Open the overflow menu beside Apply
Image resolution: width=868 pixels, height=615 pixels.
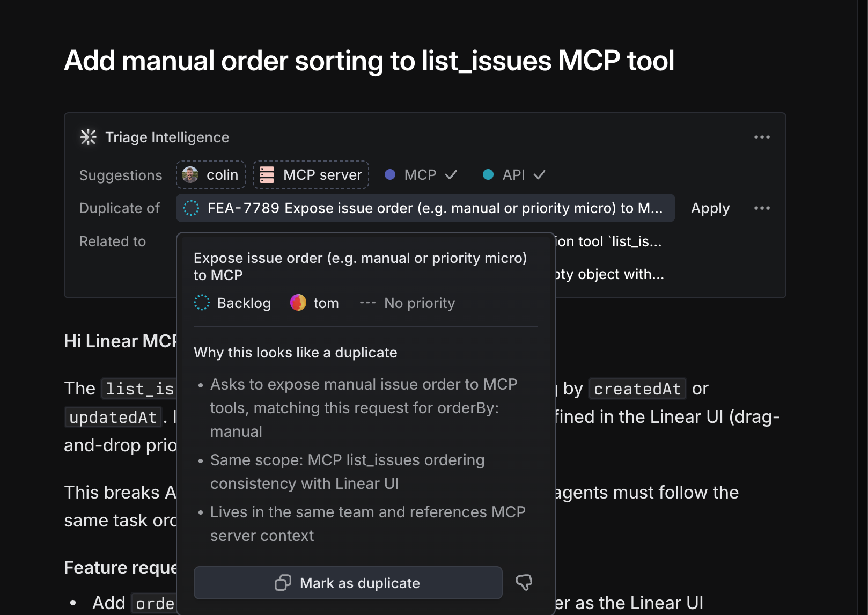coord(762,208)
